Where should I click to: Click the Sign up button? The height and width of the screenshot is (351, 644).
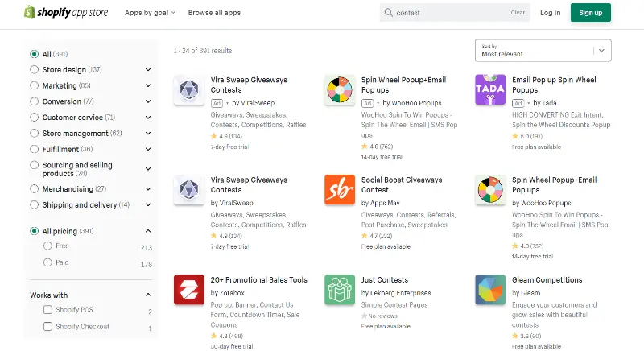click(x=591, y=13)
